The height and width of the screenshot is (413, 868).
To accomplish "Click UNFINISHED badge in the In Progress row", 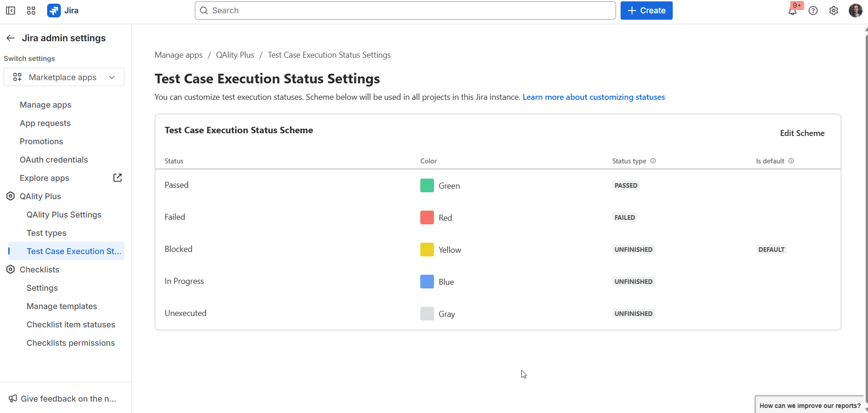I will pos(633,282).
